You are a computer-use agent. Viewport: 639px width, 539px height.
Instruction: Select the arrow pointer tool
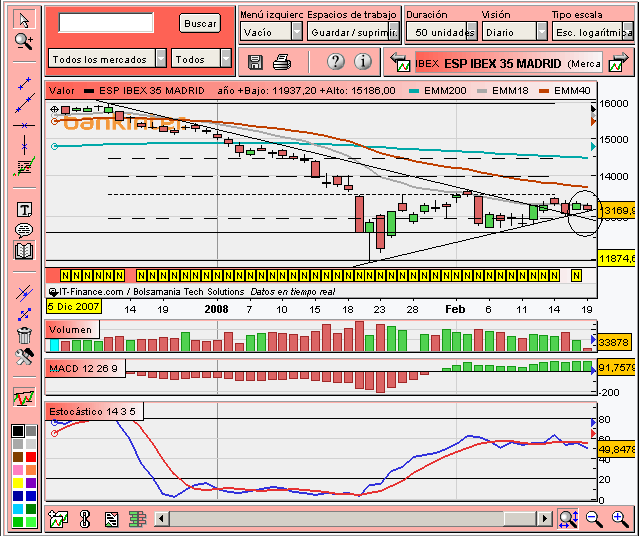tap(24, 20)
